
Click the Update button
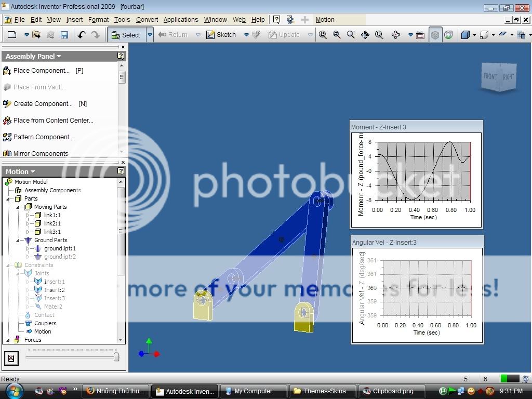(x=284, y=35)
